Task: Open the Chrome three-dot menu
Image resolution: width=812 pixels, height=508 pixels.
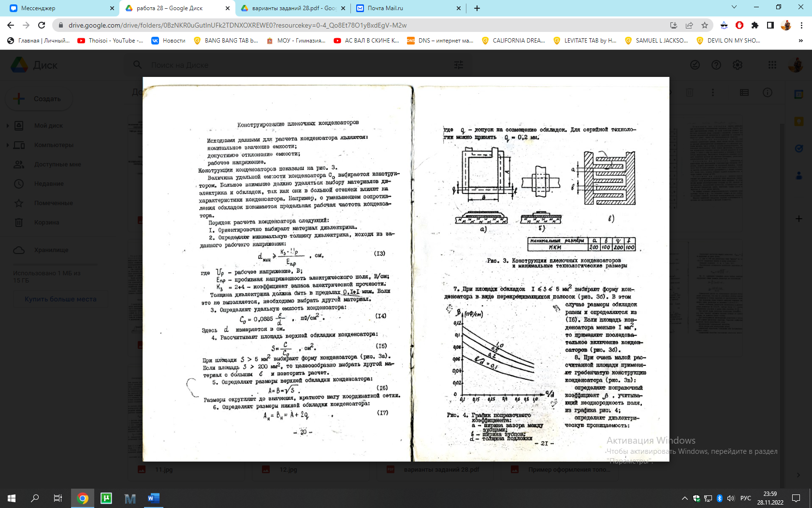Action: (x=802, y=25)
